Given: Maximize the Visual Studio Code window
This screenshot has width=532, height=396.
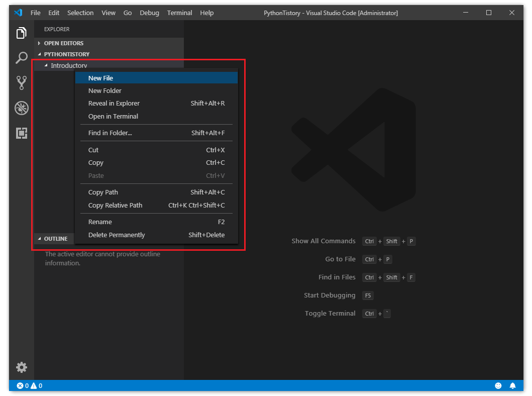Looking at the screenshot, I should click(x=489, y=13).
